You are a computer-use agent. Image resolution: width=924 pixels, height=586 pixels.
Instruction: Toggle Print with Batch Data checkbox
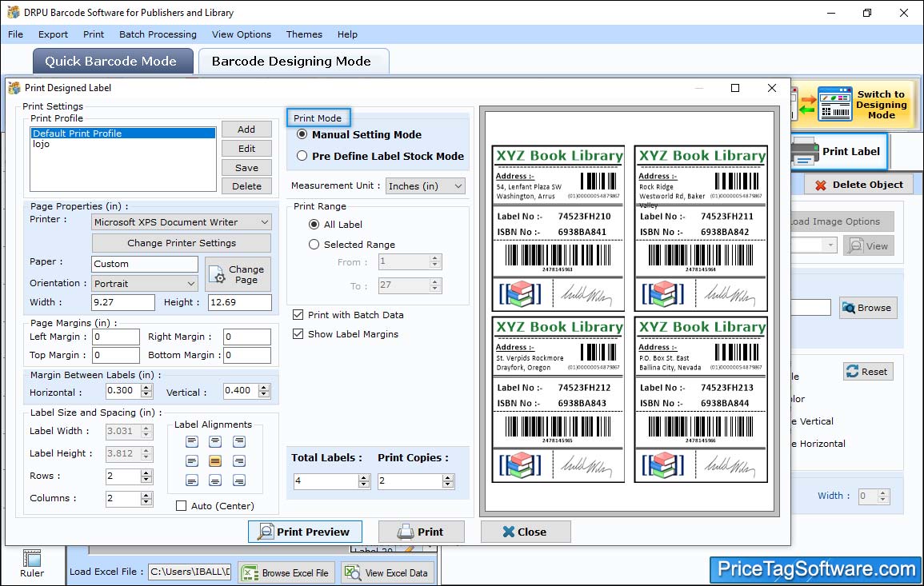(x=298, y=315)
